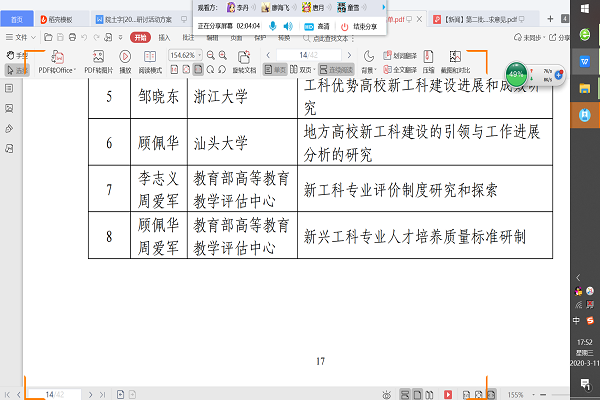The height and width of the screenshot is (400, 600).
Task: Switch to the 插入 ribbon tab
Action: click(164, 36)
